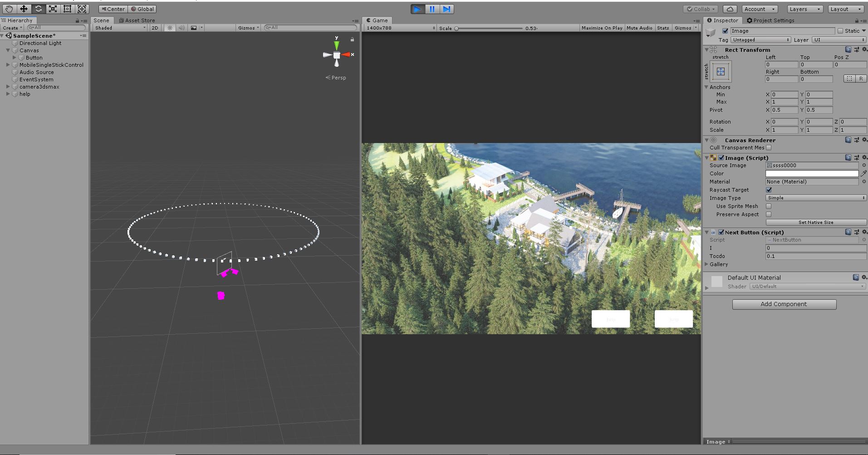Switch to the Project Settings tab
This screenshot has width=868, height=455.
click(771, 20)
